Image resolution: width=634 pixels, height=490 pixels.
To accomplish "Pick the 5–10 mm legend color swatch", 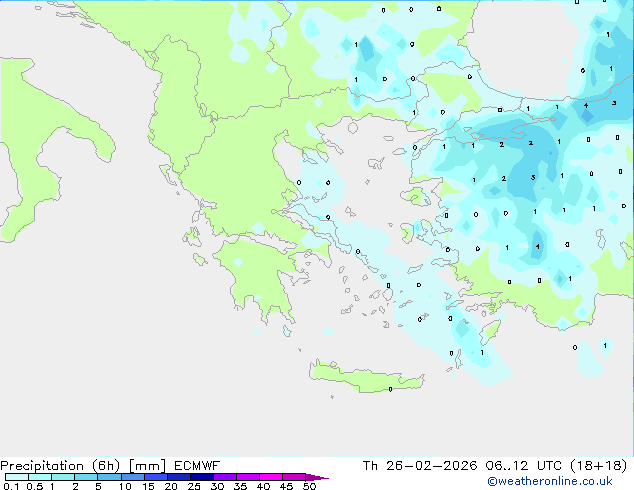I will tap(109, 477).
